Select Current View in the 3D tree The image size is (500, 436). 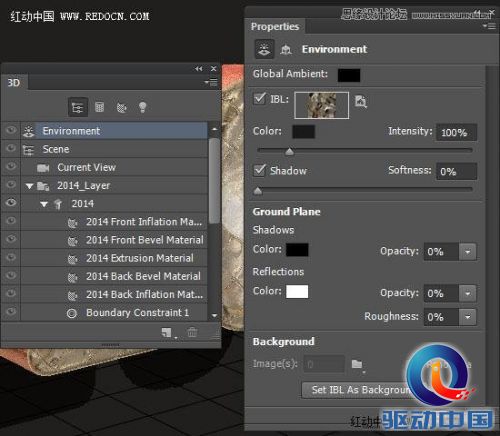click(x=114, y=167)
